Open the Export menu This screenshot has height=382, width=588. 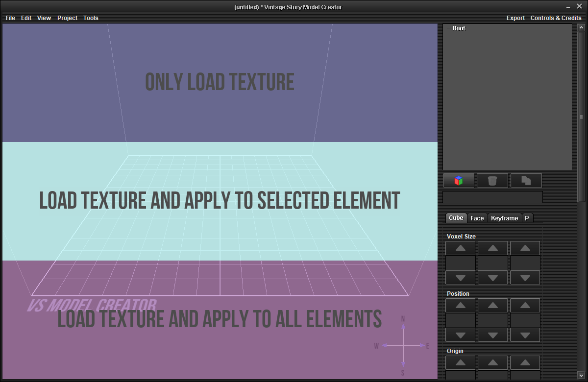[x=515, y=18]
